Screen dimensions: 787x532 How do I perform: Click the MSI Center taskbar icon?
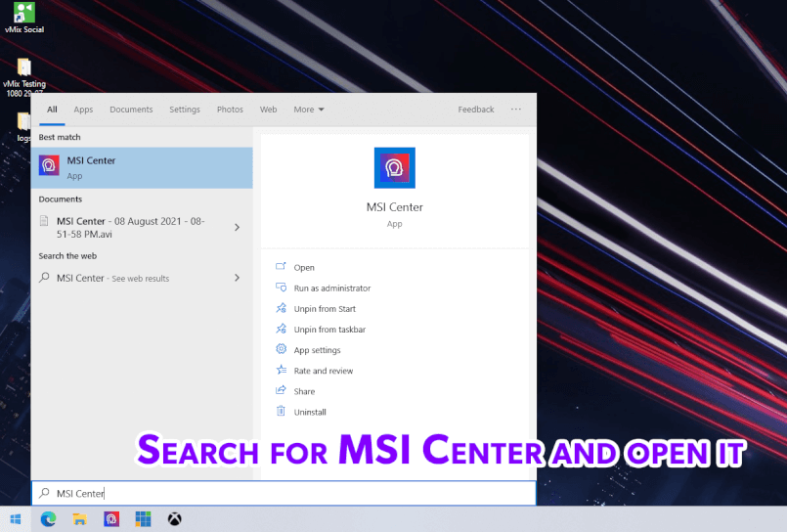click(x=111, y=519)
